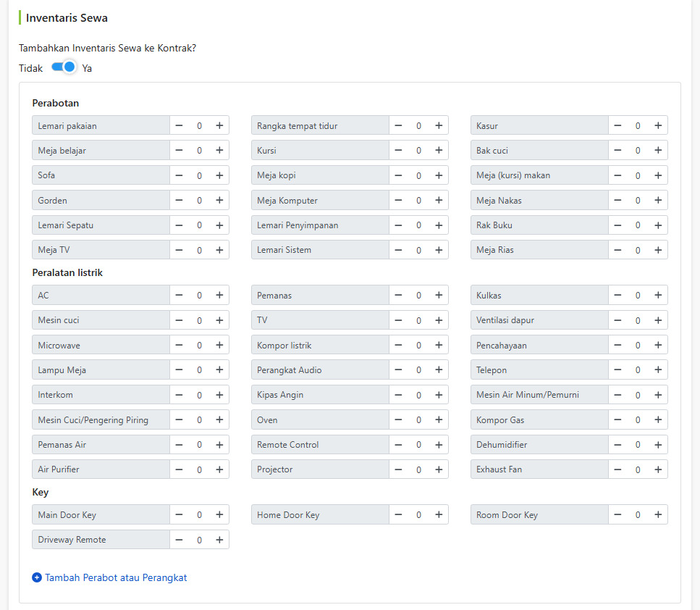Image resolution: width=700 pixels, height=610 pixels.
Task: Increase TV count with plus icon
Action: coord(439,320)
